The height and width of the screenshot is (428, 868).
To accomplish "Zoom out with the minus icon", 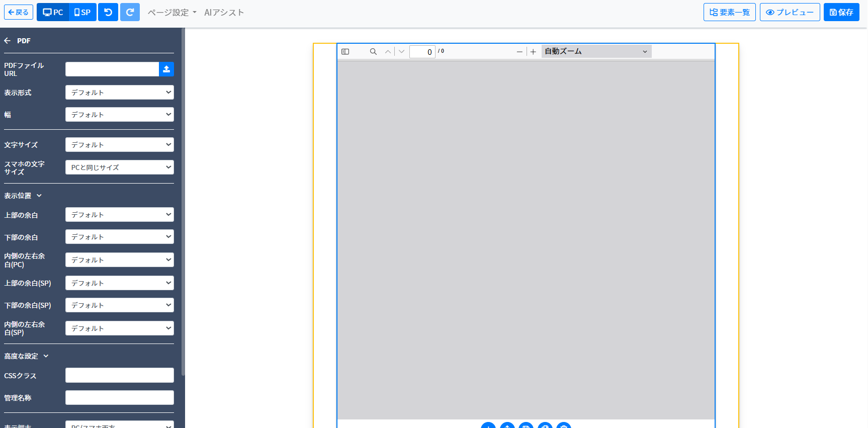I will click(x=519, y=52).
